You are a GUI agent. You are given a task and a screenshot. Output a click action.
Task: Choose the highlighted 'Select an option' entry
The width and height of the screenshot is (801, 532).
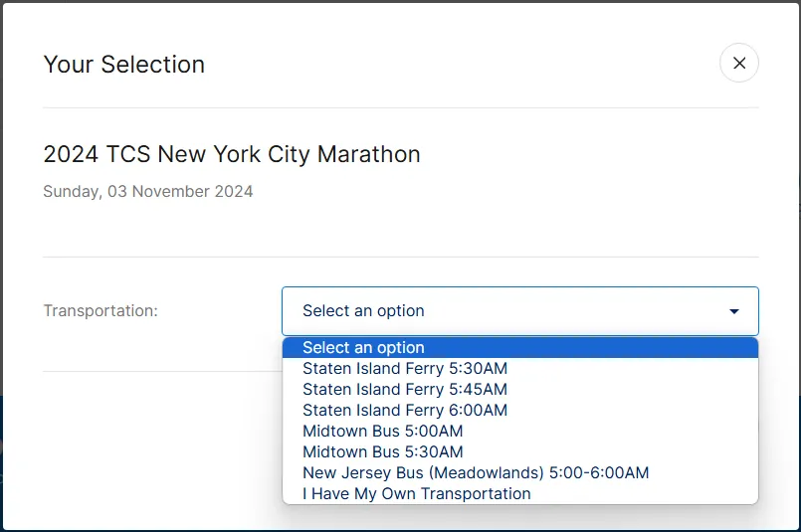tap(520, 348)
